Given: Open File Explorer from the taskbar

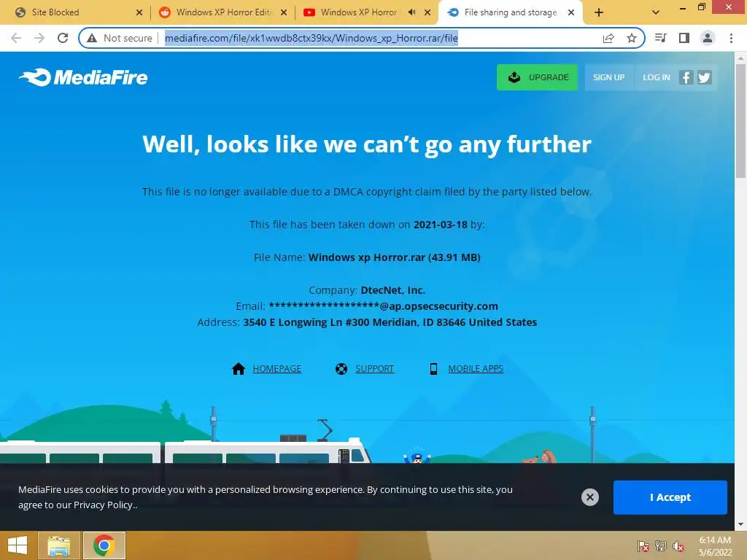Looking at the screenshot, I should pyautogui.click(x=59, y=545).
